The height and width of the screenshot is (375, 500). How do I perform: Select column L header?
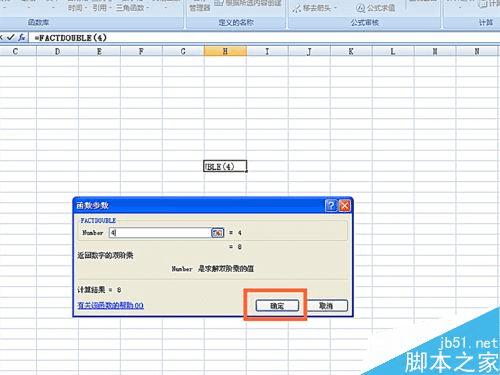393,51
